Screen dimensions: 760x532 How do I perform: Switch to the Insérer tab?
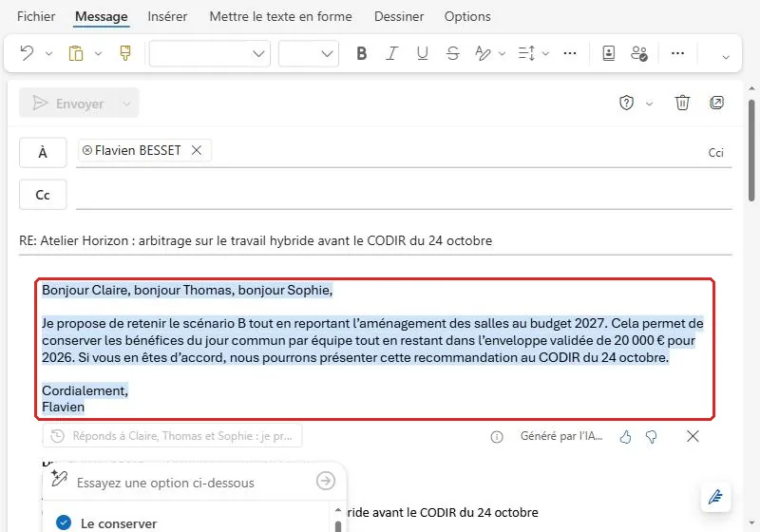tap(167, 16)
